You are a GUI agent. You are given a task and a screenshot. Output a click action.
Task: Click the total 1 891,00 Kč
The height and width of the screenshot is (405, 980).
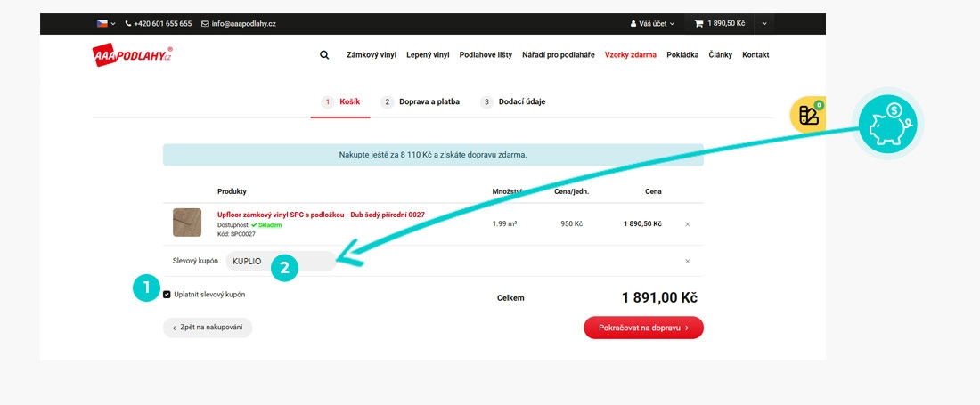(x=659, y=297)
